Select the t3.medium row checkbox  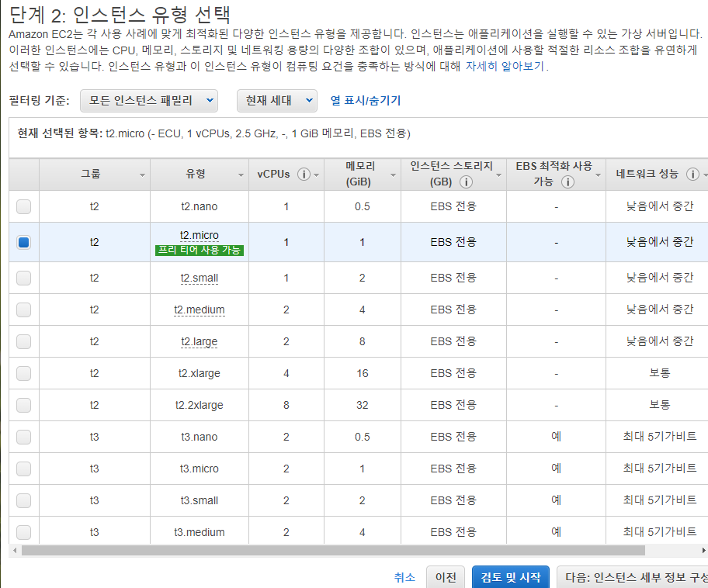pos(23,532)
